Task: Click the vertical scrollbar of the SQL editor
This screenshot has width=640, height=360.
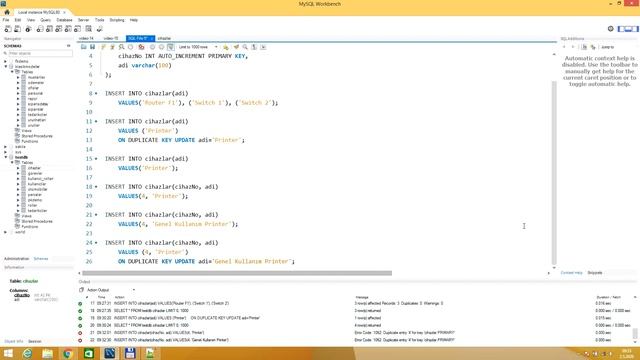Action: [x=554, y=173]
